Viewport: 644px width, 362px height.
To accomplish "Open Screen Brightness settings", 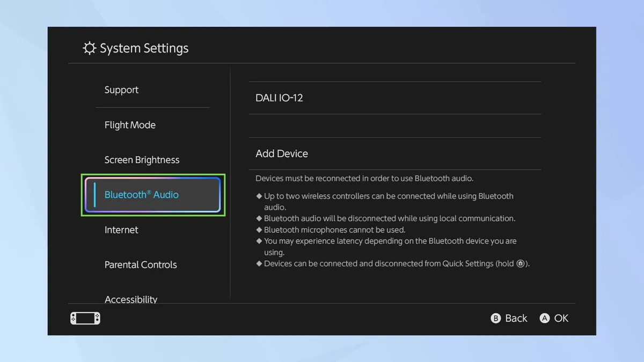I will pos(142,160).
